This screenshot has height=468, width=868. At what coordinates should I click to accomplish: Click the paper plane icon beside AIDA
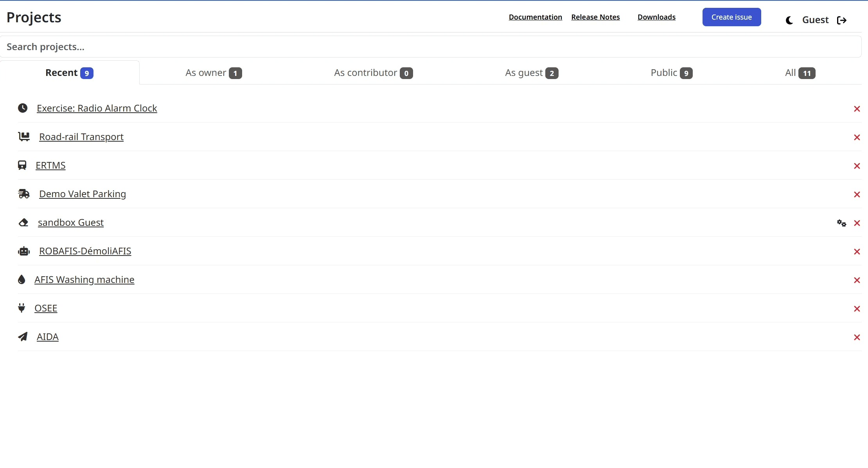pos(23,337)
